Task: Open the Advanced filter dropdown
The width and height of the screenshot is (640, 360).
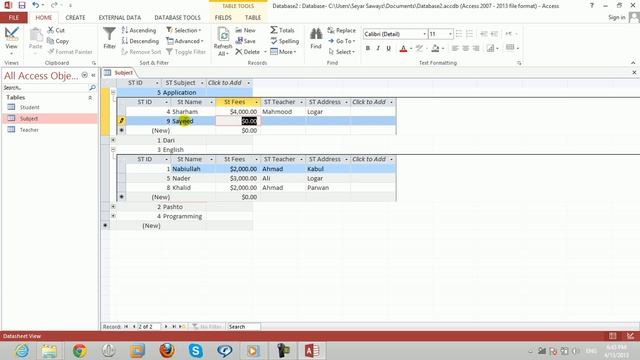Action: coord(185,41)
